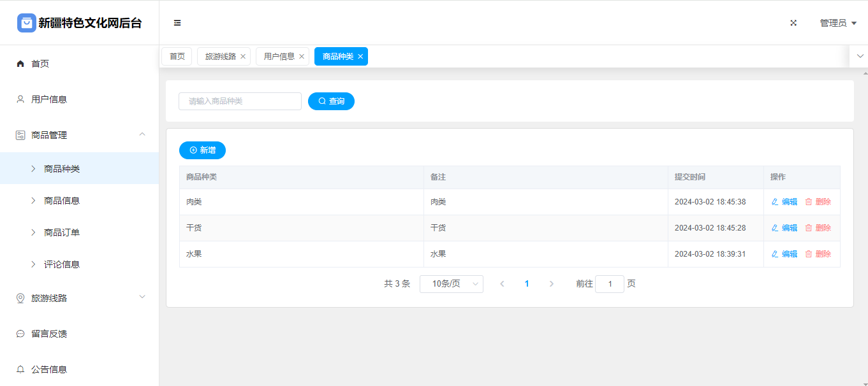The image size is (868, 386).
Task: Go to next page arrow
Action: click(x=552, y=284)
